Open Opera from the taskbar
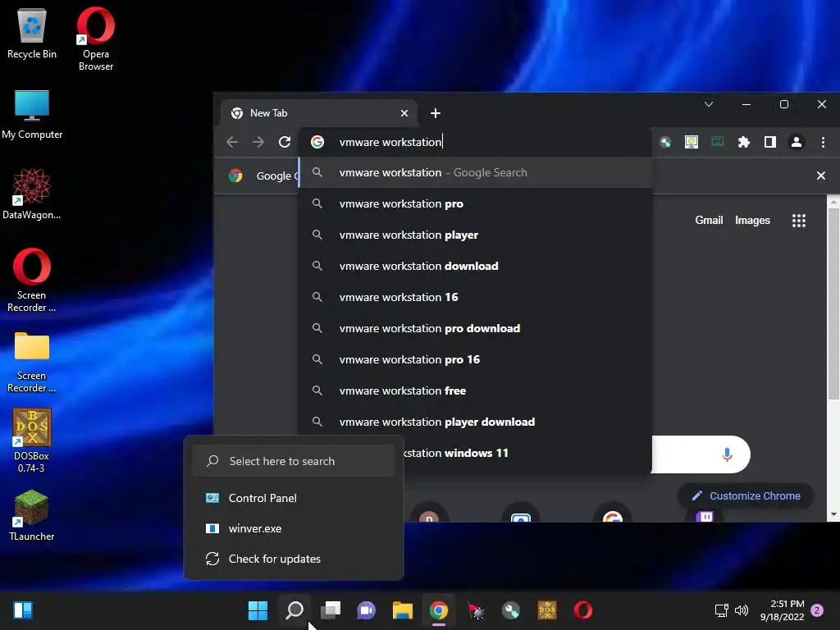The height and width of the screenshot is (630, 840). point(583,610)
